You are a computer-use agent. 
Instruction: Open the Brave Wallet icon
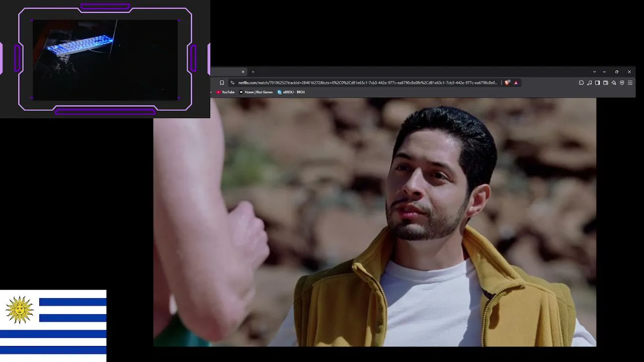click(605, 82)
